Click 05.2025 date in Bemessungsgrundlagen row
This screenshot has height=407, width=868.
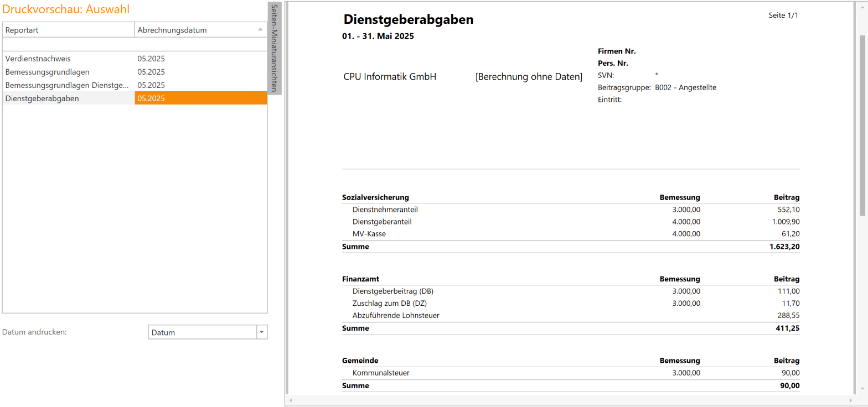(x=151, y=71)
